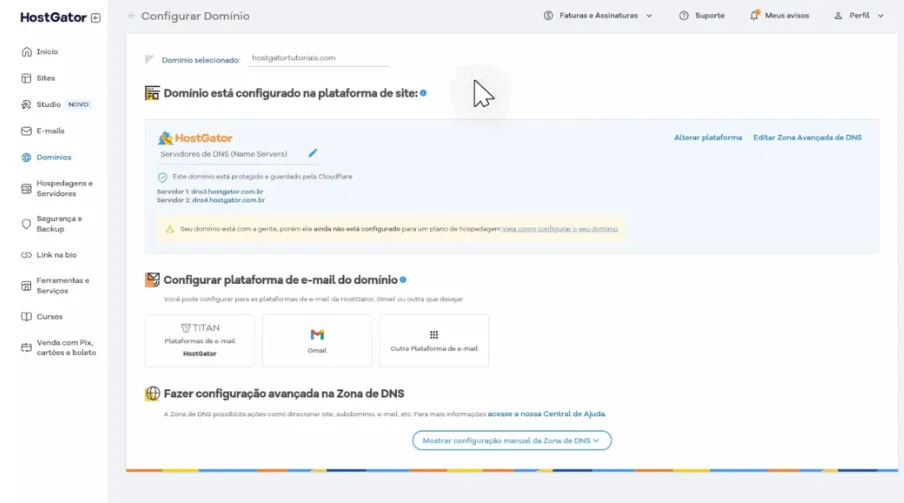Click the Alterar plataforma link
904x503 pixels.
[708, 137]
